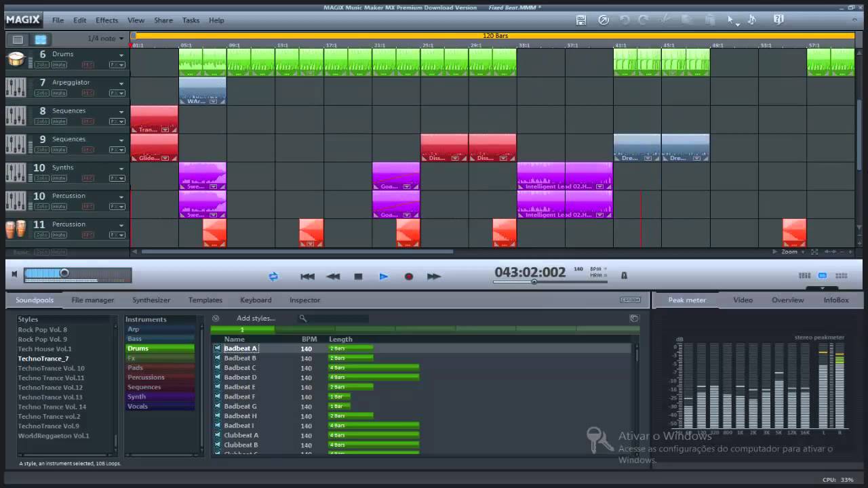Click the Drums track drum icon
Viewport: 868px width, 488px height.
coord(16,59)
